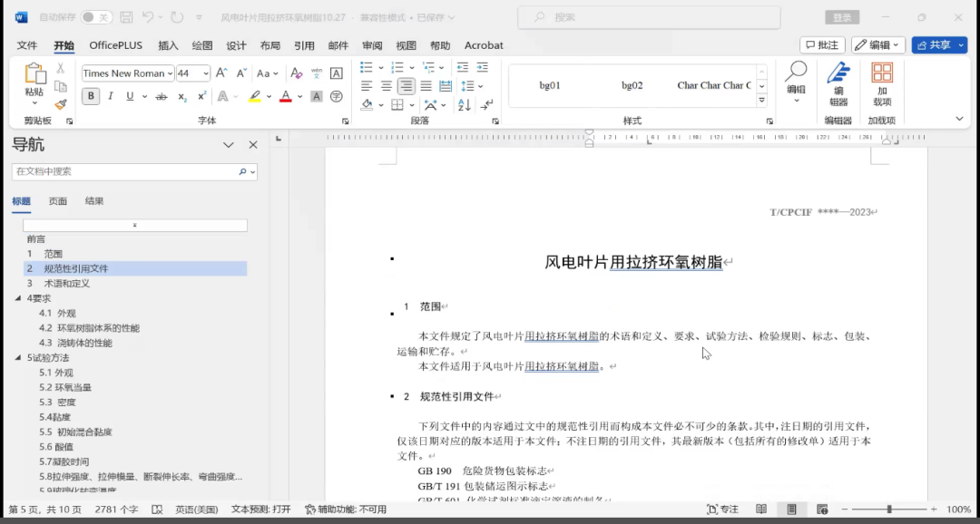Screen dimensions: 980x524
Task: Increase the paragraph indent
Action: [x=482, y=67]
